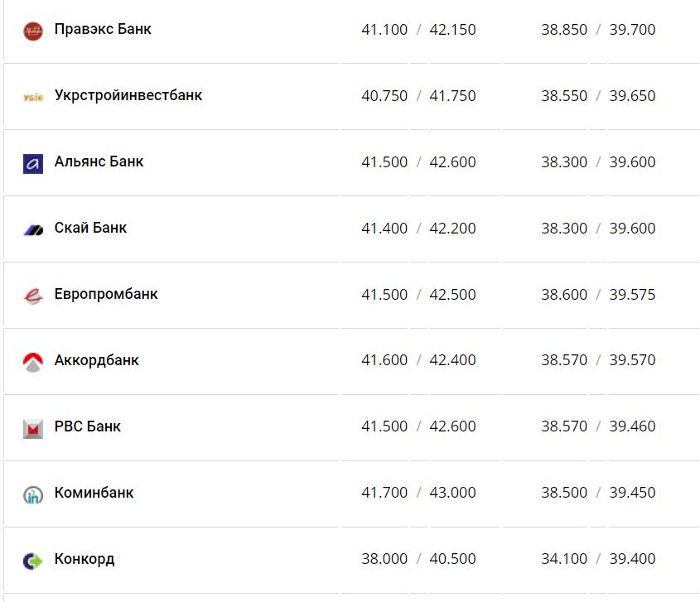Open the Аккордбанк link
This screenshot has width=700, height=602.
pos(96,361)
